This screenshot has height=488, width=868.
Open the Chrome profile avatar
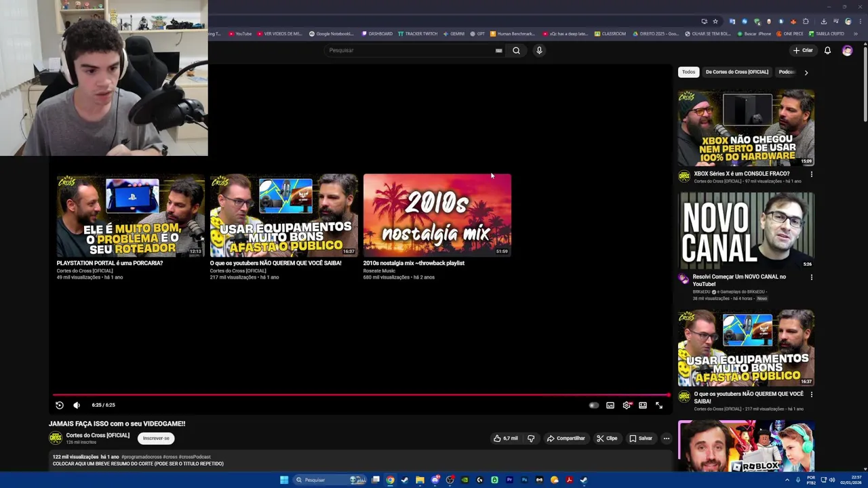click(848, 21)
